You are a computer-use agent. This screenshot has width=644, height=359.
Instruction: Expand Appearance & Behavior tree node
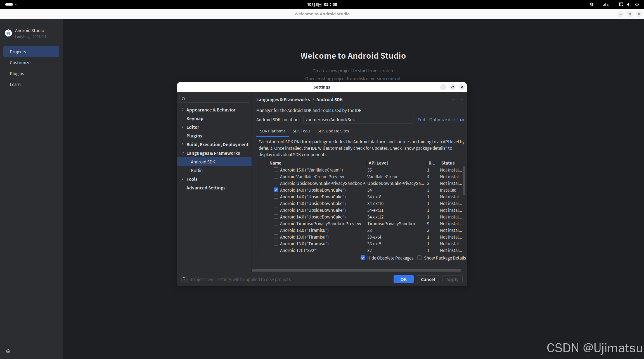pos(183,110)
